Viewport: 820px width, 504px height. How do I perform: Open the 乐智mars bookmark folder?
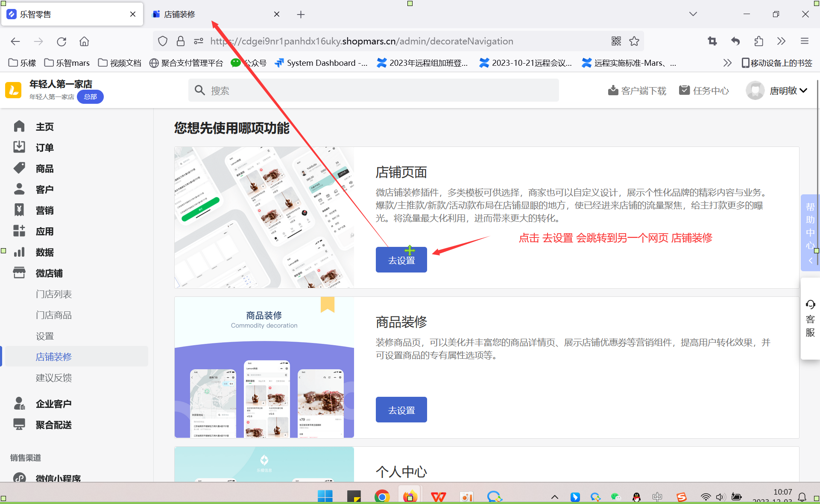67,63
